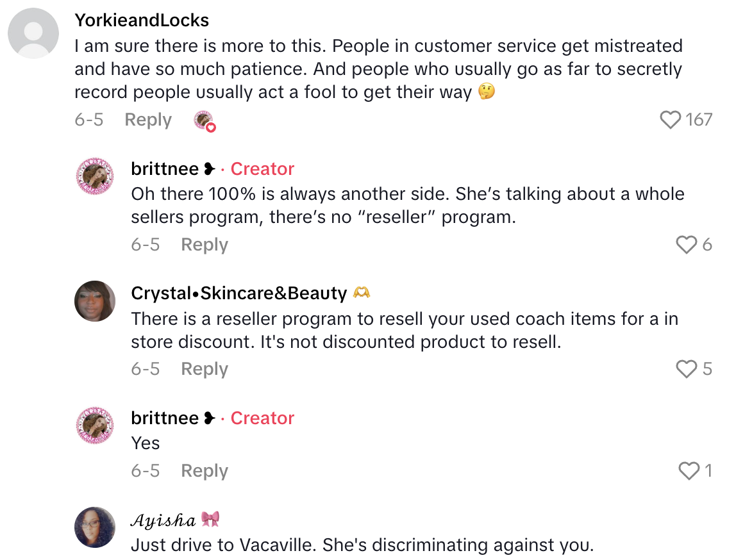The height and width of the screenshot is (560, 736).
Task: Tap the like count 167
Action: pyautogui.click(x=701, y=119)
